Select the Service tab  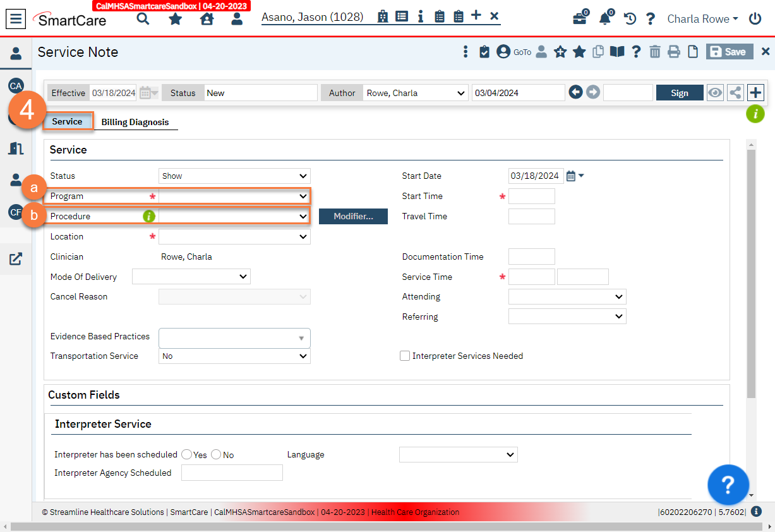point(68,121)
